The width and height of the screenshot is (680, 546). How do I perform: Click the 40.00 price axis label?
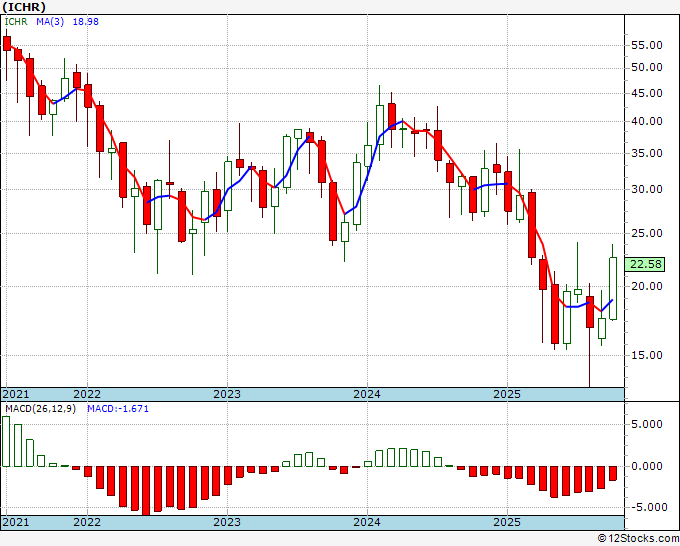pos(646,121)
